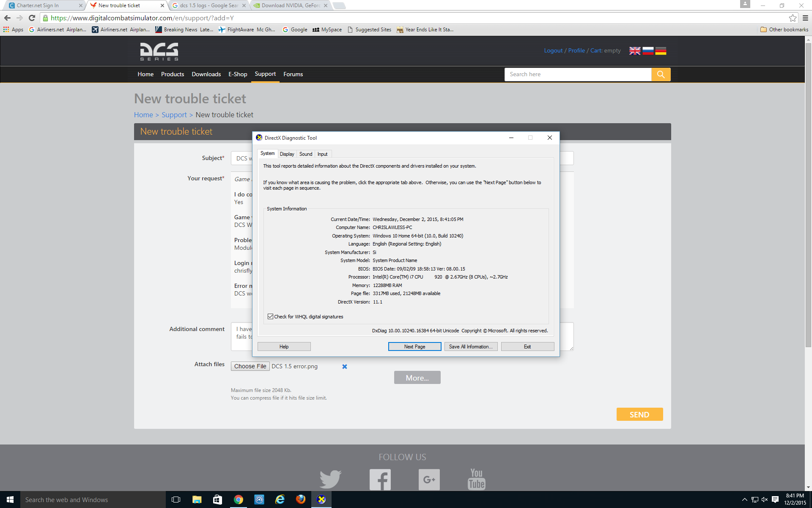Image resolution: width=812 pixels, height=508 pixels.
Task: Reload the page with refresh icon
Action: (32, 18)
